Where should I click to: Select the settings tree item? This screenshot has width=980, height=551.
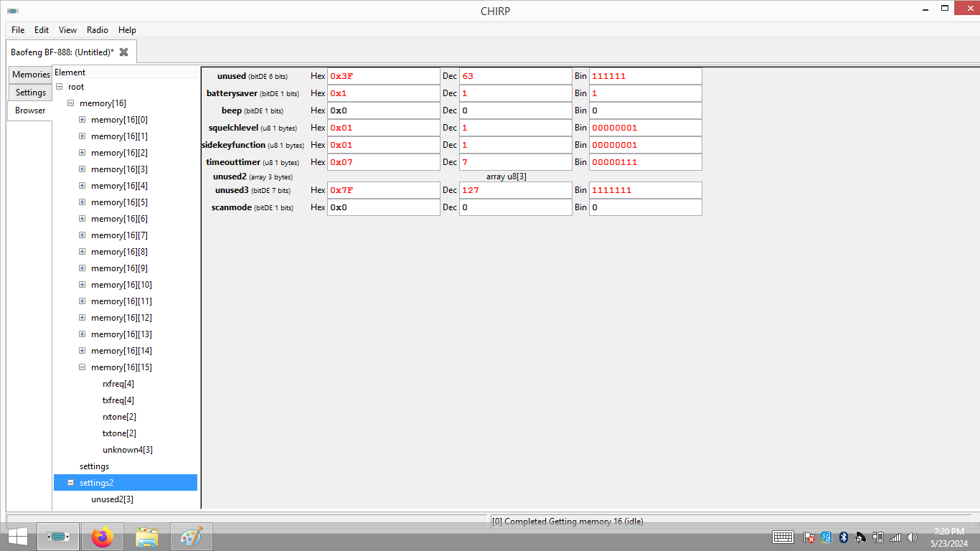pos(94,466)
